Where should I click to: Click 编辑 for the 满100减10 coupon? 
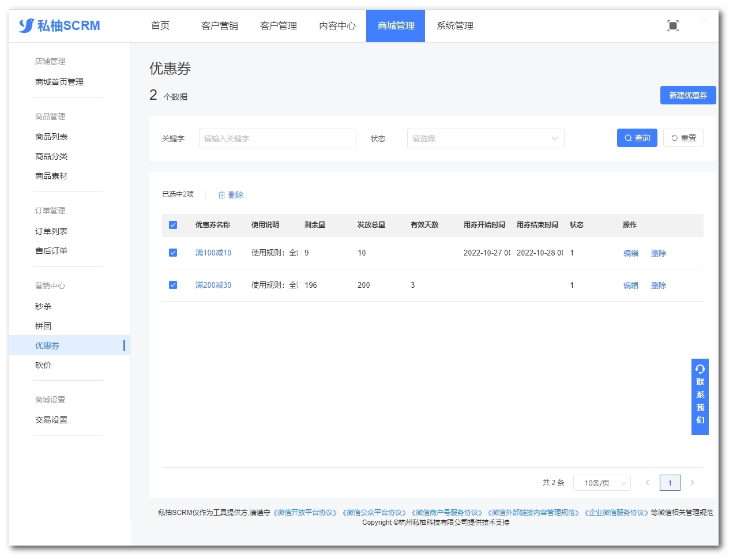(630, 253)
